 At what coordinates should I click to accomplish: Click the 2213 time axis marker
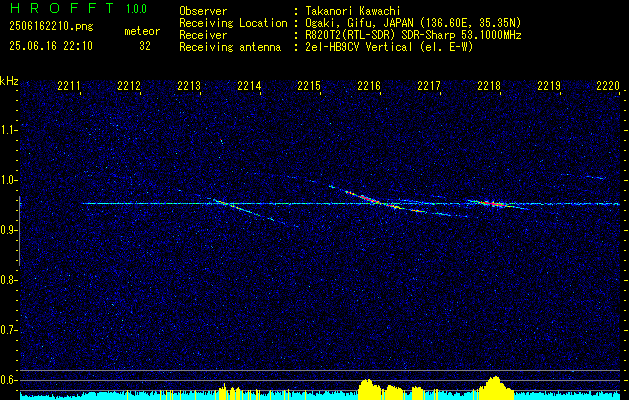click(x=189, y=86)
